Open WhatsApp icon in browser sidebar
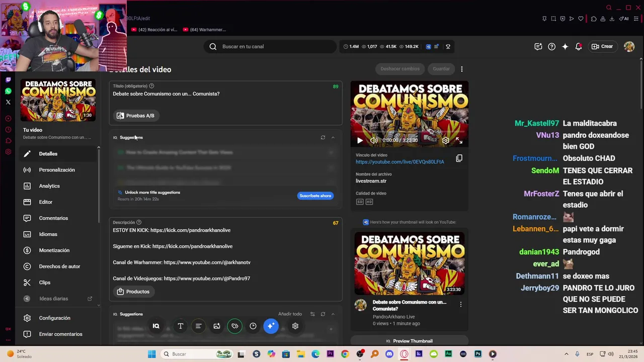 [x=8, y=91]
